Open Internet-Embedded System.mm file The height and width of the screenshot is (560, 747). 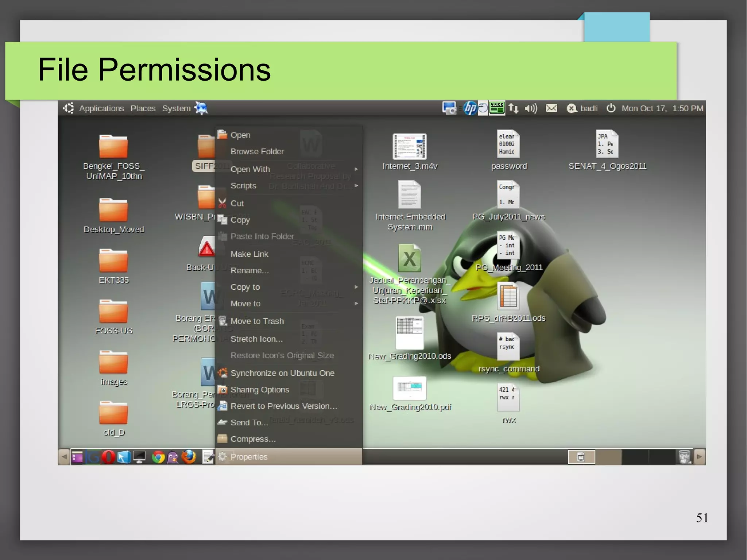410,194
